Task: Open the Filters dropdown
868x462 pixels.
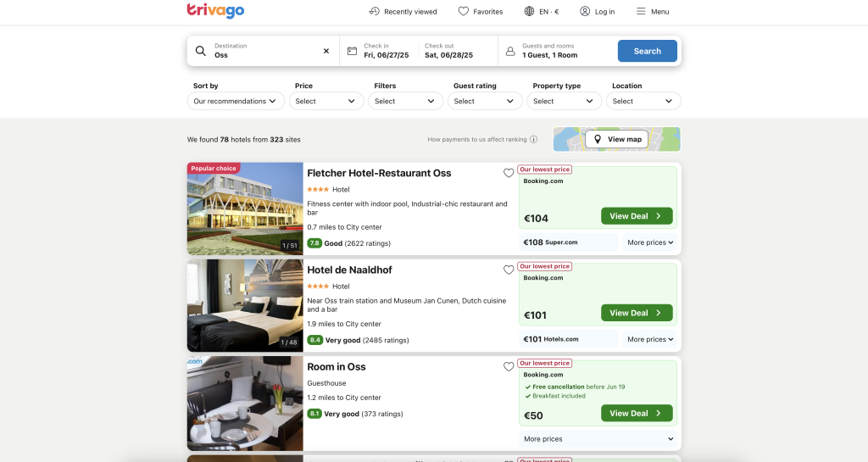Action: (x=405, y=101)
